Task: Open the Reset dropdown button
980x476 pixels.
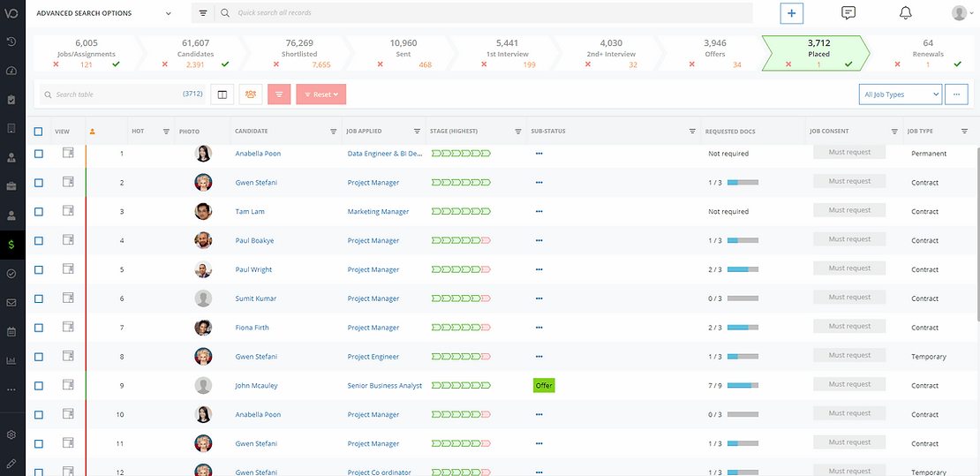Action: coord(320,94)
